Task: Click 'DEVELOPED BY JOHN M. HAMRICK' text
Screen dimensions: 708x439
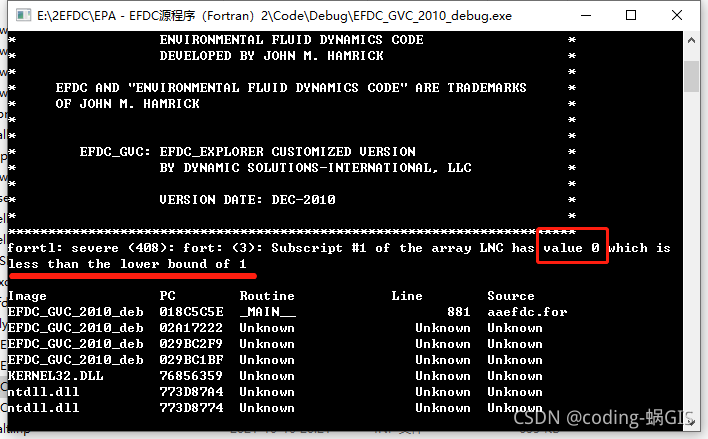Action: pyautogui.click(x=271, y=56)
